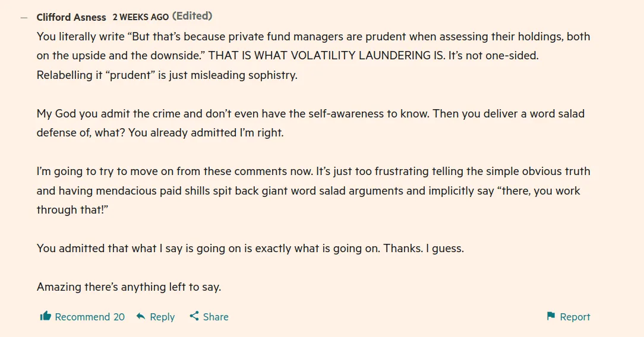The image size is (644, 337).
Task: Click the "2 WEEKS AGO" timestamp
Action: click(x=141, y=17)
